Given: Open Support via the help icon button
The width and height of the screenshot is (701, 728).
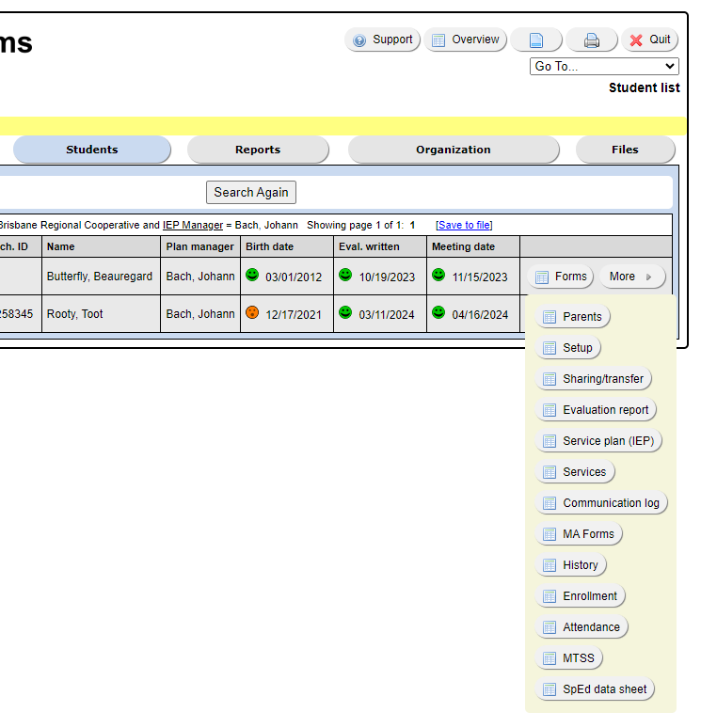Looking at the screenshot, I should pos(383,40).
